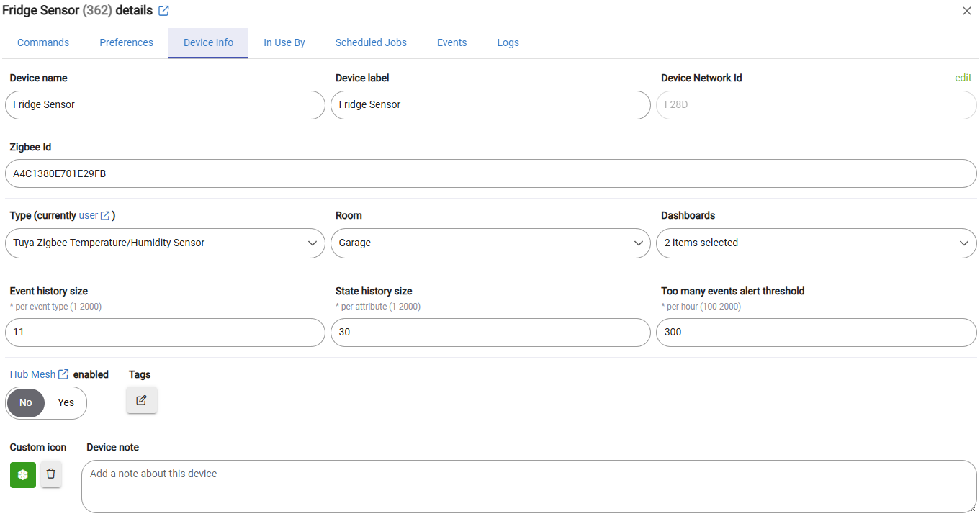
Task: Click the green custom icon button
Action: tap(23, 475)
